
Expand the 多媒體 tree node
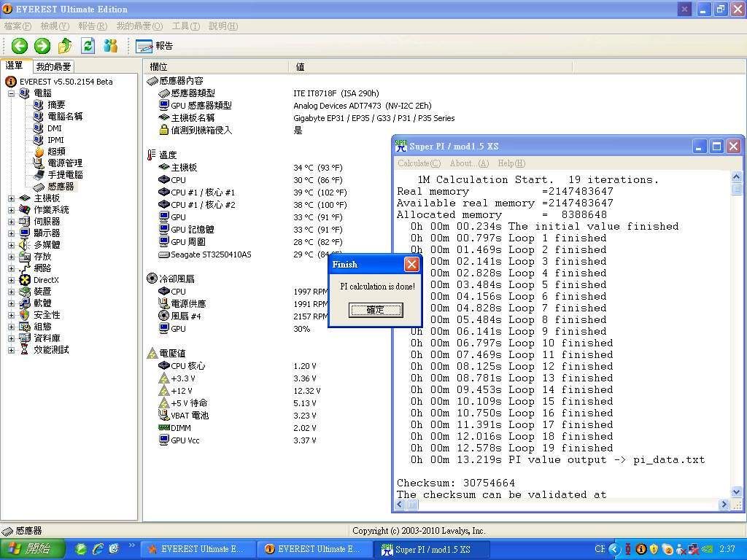tap(11, 245)
